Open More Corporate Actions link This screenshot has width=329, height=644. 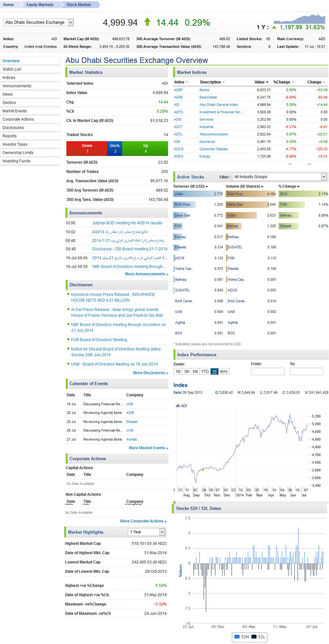click(143, 521)
